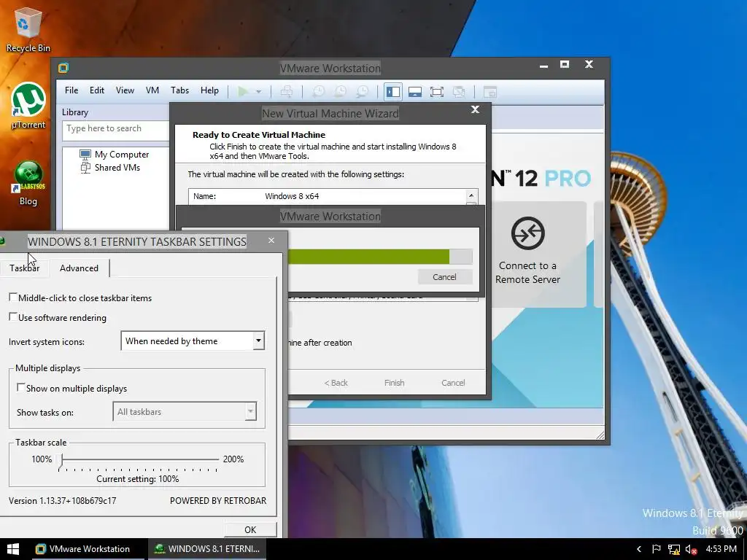Click POWERED BY RETROBAR text
Image resolution: width=747 pixels, height=560 pixels.
(x=218, y=501)
